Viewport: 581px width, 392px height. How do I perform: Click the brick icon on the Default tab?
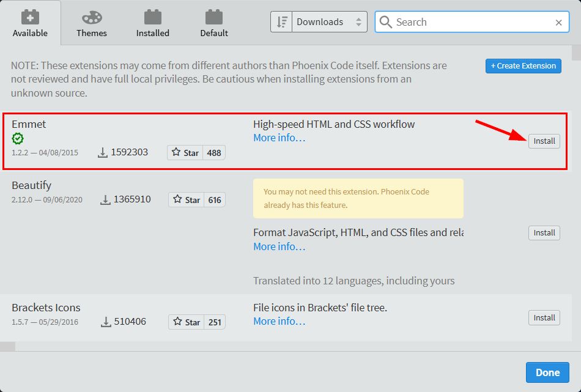(213, 17)
